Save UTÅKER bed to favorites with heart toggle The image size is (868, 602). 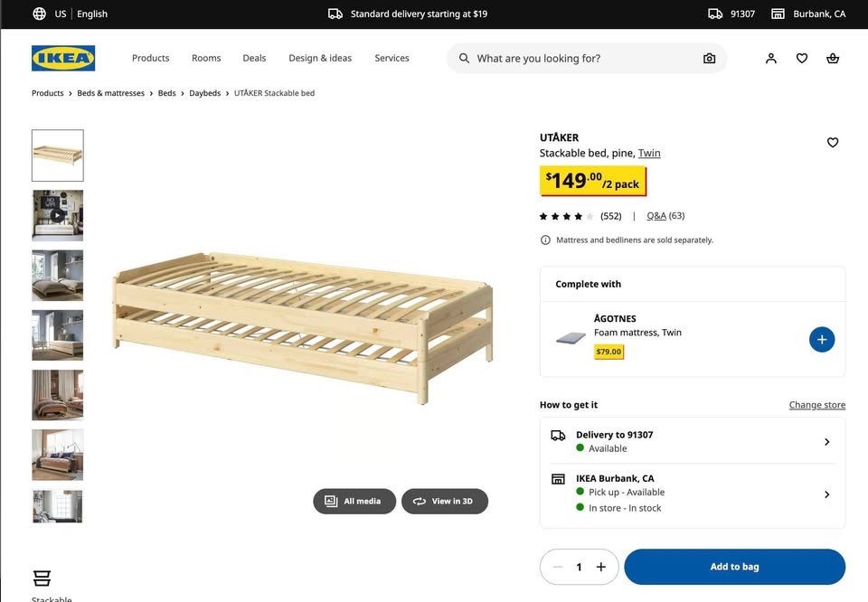tap(831, 141)
